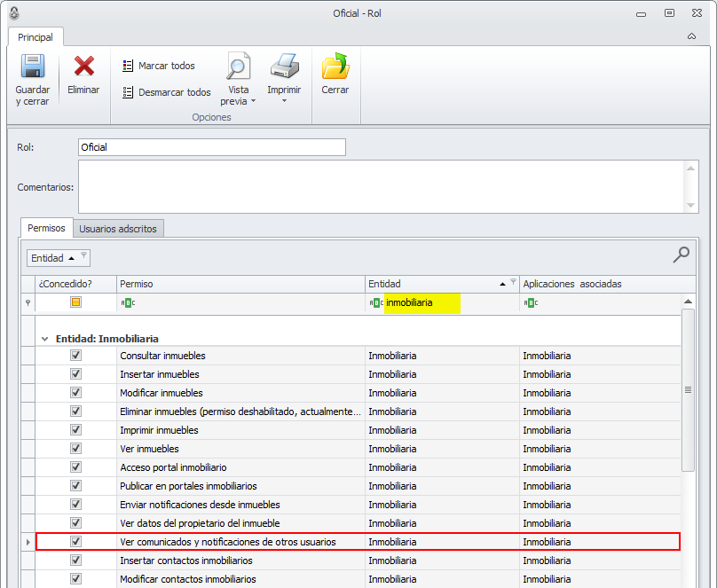Image resolution: width=717 pixels, height=588 pixels.
Task: Toggle checkbox for Publicar en portales inmobiliarios
Action: tap(75, 486)
